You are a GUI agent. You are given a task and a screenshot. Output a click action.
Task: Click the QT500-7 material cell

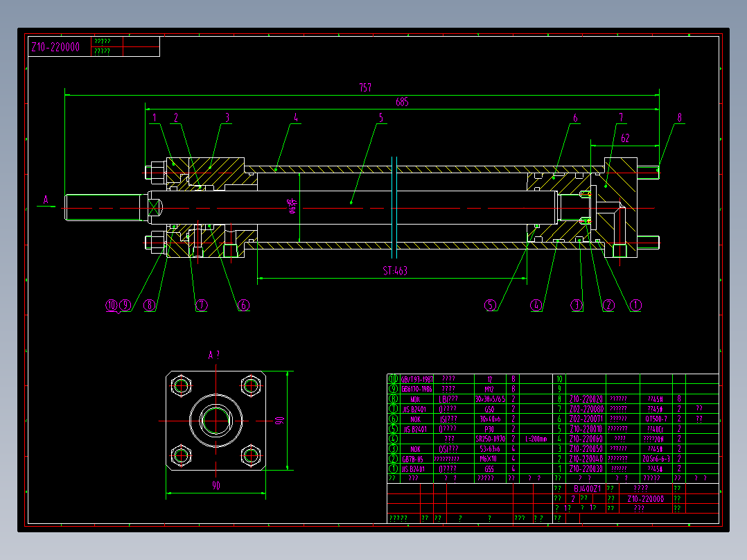(656, 419)
